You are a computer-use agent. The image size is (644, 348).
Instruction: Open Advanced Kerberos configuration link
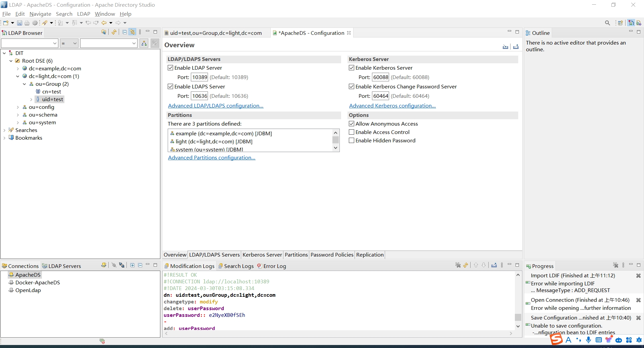point(392,106)
